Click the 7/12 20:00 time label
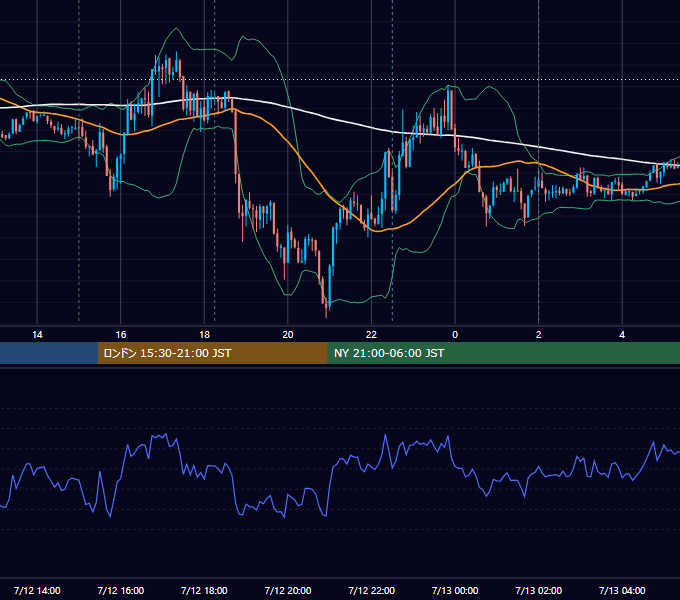The image size is (680, 600). click(288, 590)
